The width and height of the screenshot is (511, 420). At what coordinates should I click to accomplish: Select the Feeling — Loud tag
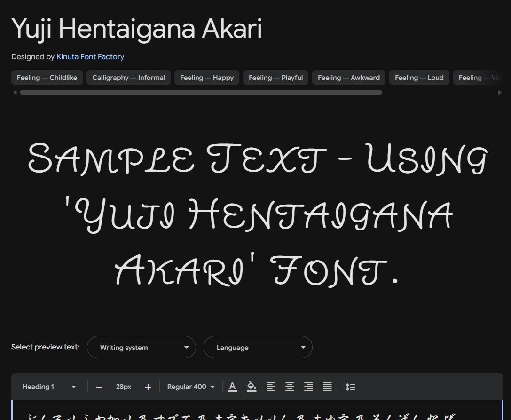(419, 78)
